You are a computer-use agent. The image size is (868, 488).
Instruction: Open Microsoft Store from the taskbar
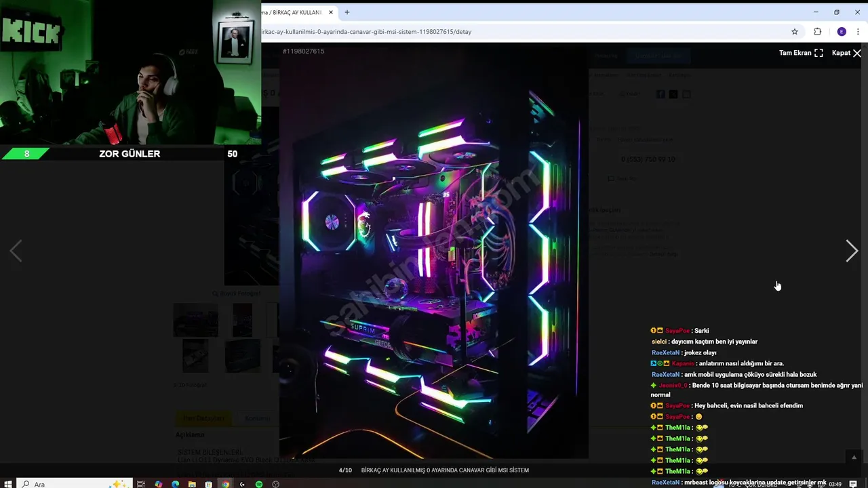(210, 484)
